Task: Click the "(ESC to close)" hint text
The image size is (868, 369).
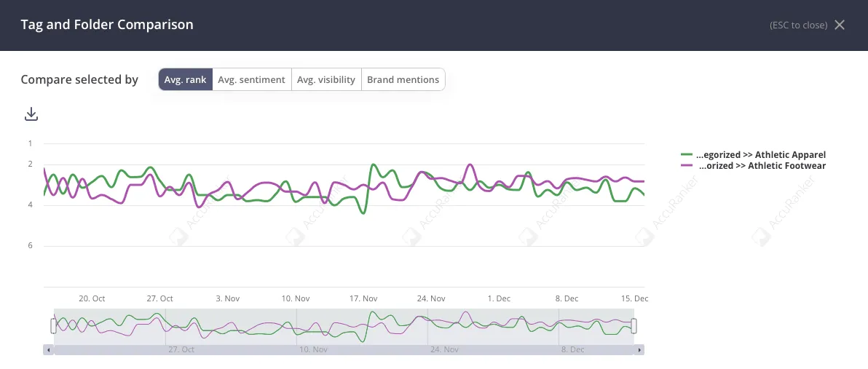Action: point(798,25)
